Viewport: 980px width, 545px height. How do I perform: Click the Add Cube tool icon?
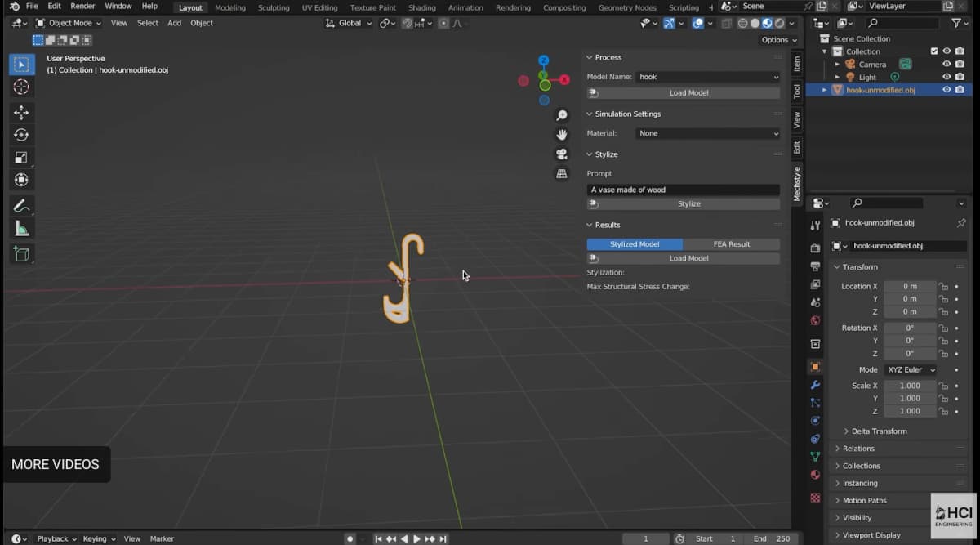[x=21, y=254]
